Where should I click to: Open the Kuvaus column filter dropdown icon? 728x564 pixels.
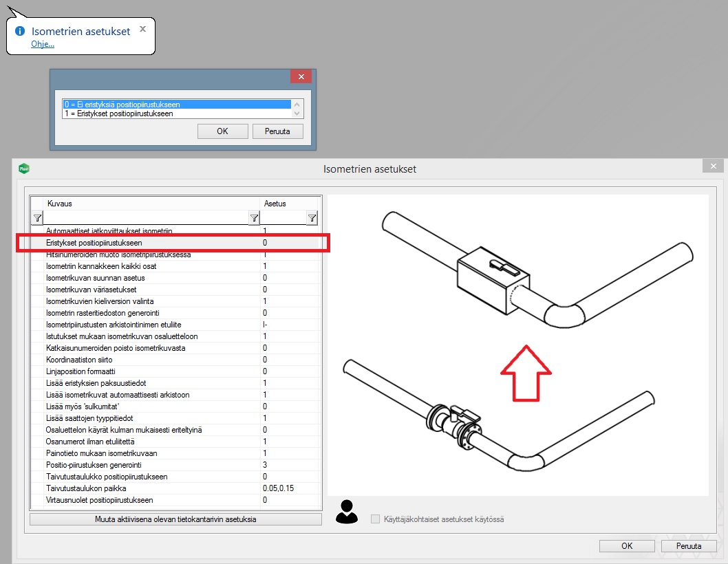(254, 218)
